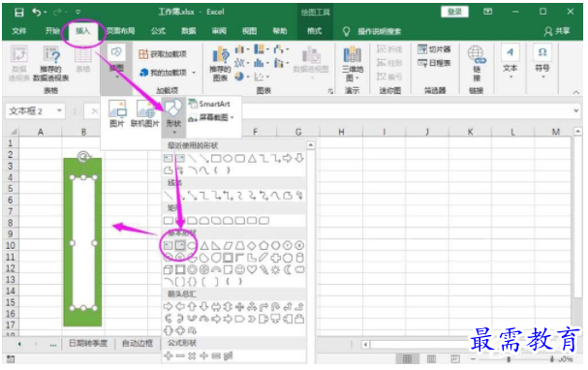Open the 格式 (Format) drawing tools tab
This screenshot has width=588, height=370.
pos(314,31)
